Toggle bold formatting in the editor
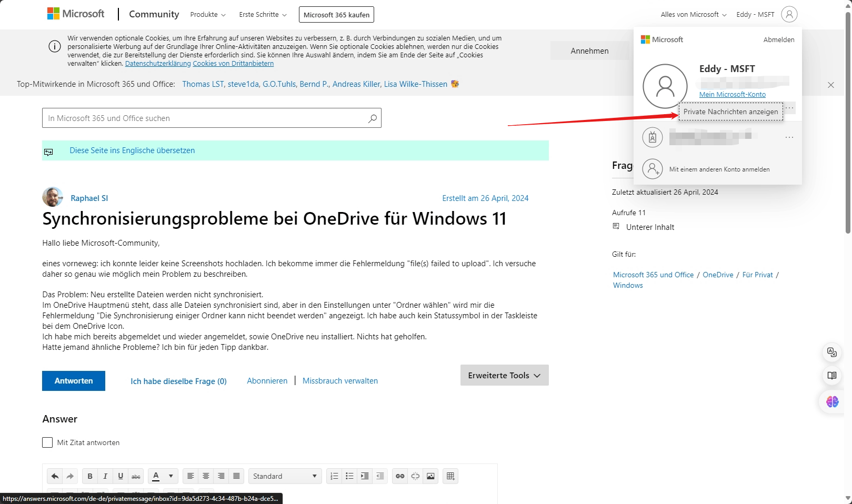Image resolution: width=852 pixels, height=504 pixels. click(x=90, y=476)
